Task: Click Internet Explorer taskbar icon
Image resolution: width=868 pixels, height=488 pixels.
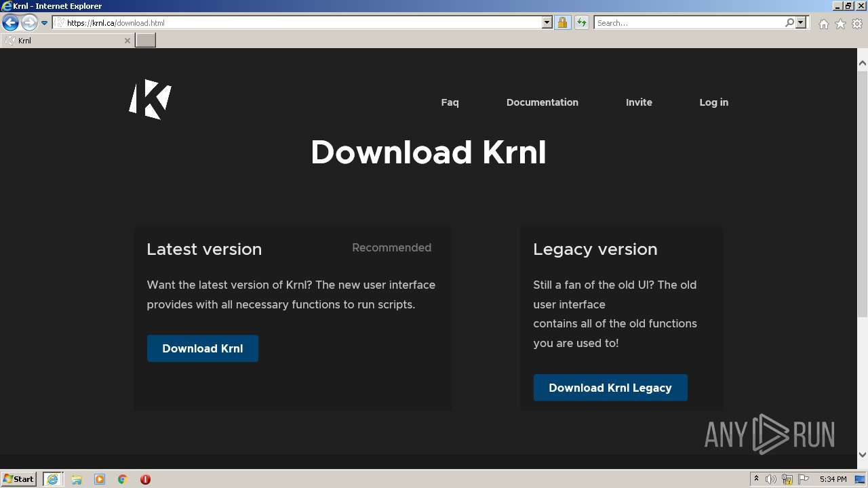Action: [52, 479]
